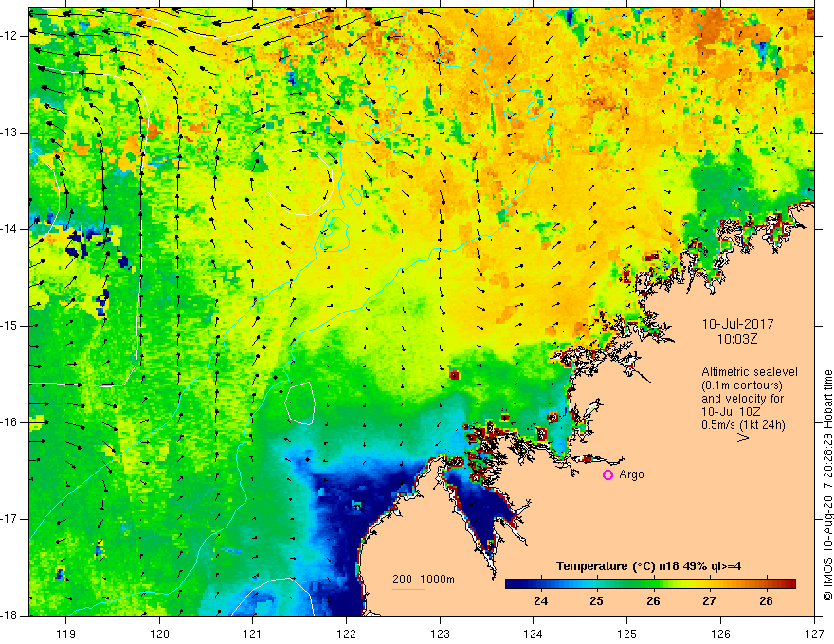Click the longitude label '125'

point(627,634)
